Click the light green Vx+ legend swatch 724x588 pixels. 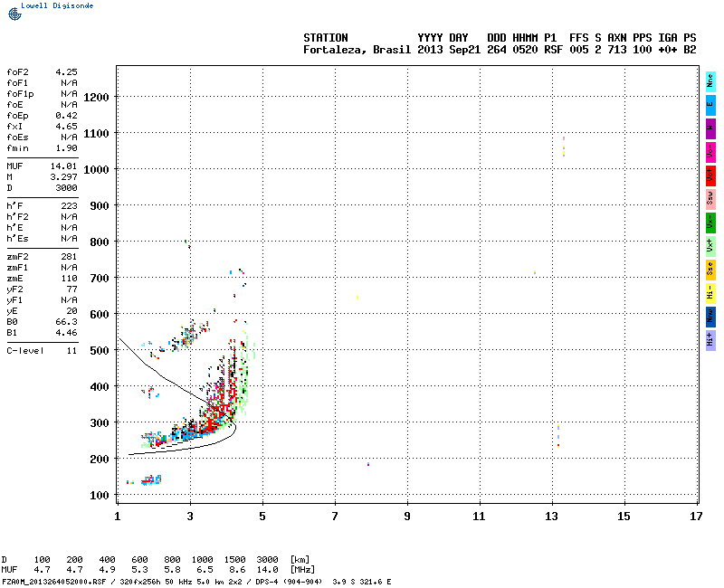pos(710,246)
